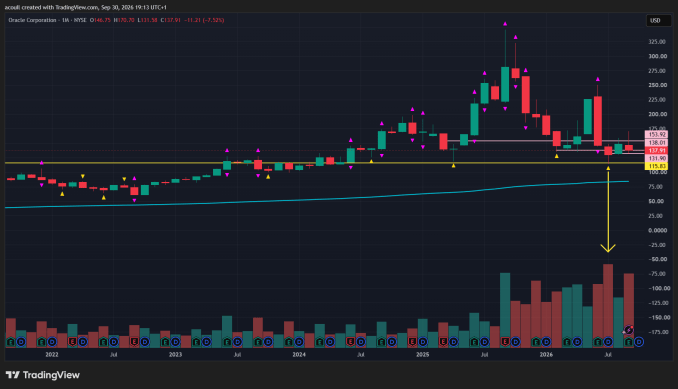Screen dimensions: 678x389
Task: Click the 2023 time axis label
Action: 176,354
